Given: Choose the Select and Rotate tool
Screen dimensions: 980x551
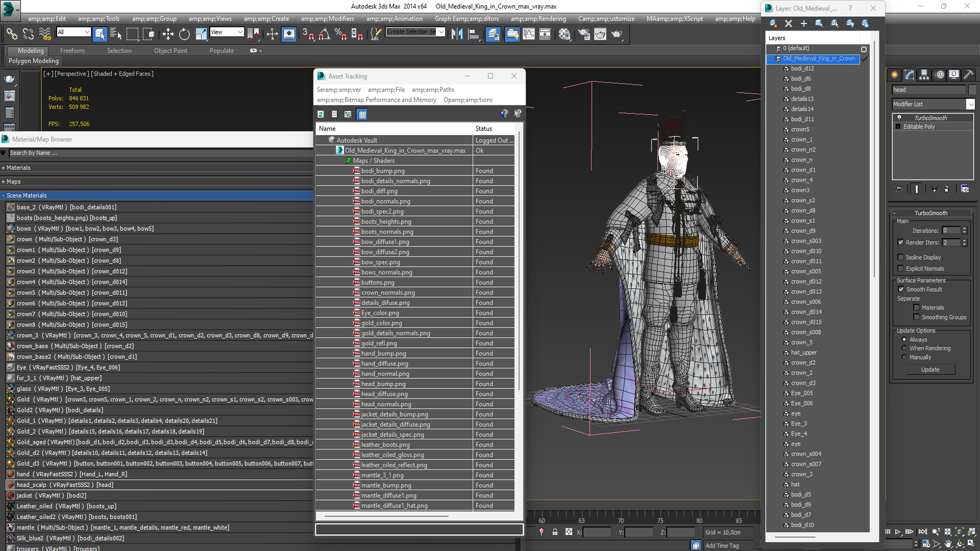Looking at the screenshot, I should click(x=184, y=34).
